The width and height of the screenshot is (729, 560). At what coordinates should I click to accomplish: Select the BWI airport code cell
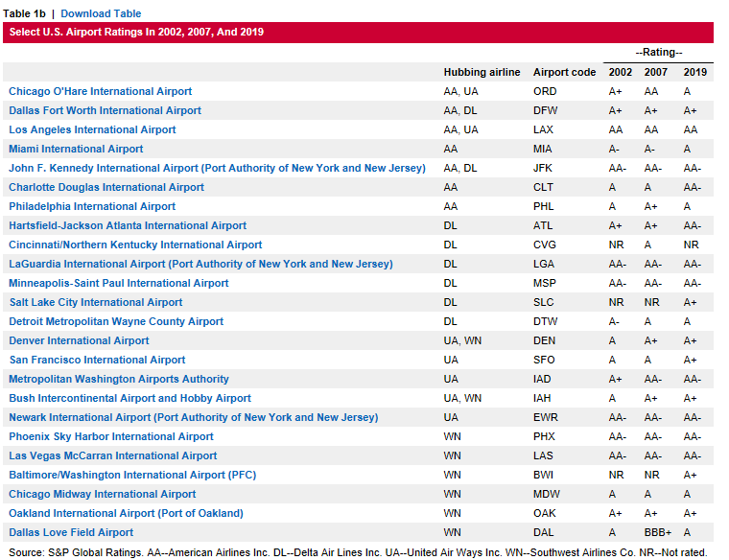click(x=543, y=475)
